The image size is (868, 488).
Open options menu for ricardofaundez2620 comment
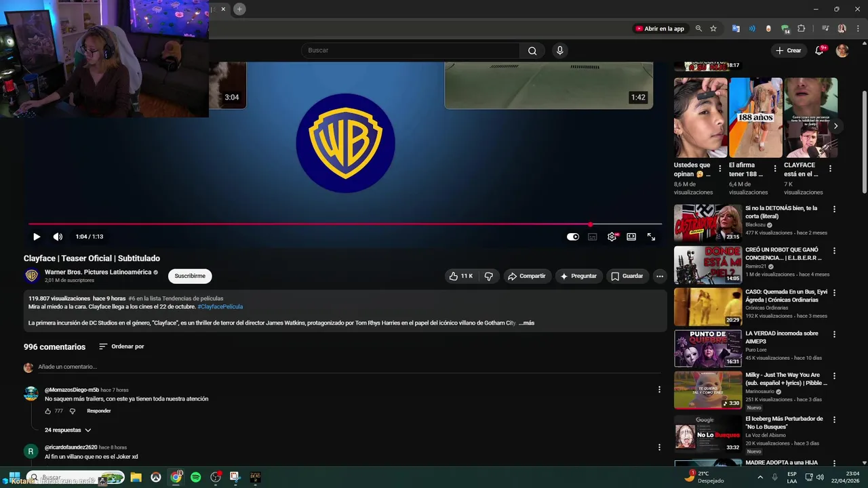[659, 447]
